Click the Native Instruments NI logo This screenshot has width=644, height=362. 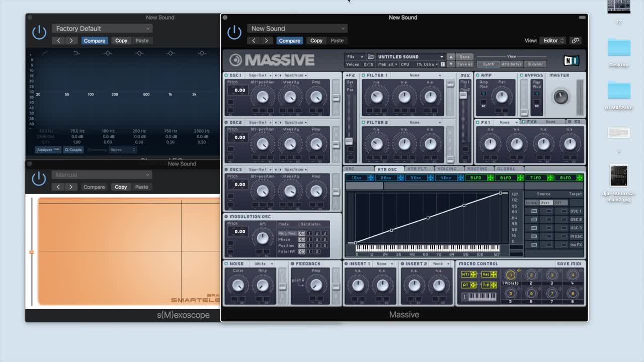571,61
